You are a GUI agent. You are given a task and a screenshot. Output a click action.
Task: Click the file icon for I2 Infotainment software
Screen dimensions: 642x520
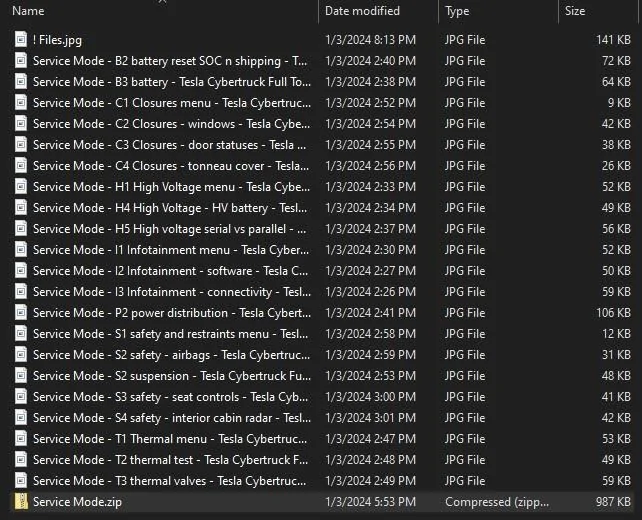point(21,271)
